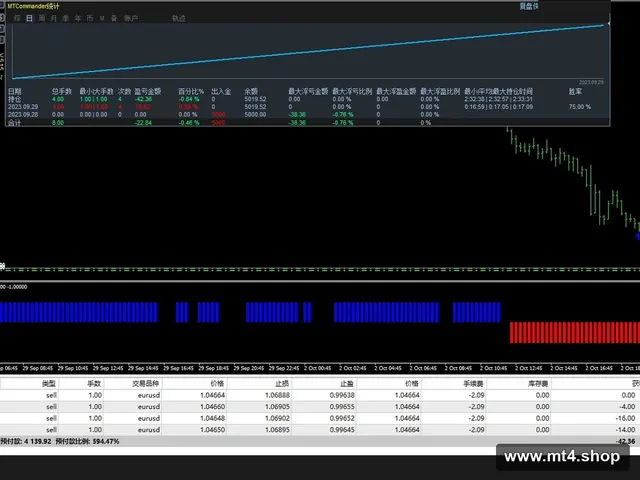Click the small arrow at equity curve end
The width and height of the screenshot is (640, 480).
coord(608,24)
